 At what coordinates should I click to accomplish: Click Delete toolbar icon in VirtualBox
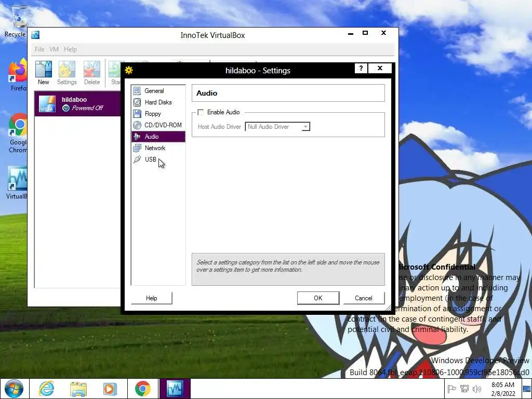click(x=92, y=73)
